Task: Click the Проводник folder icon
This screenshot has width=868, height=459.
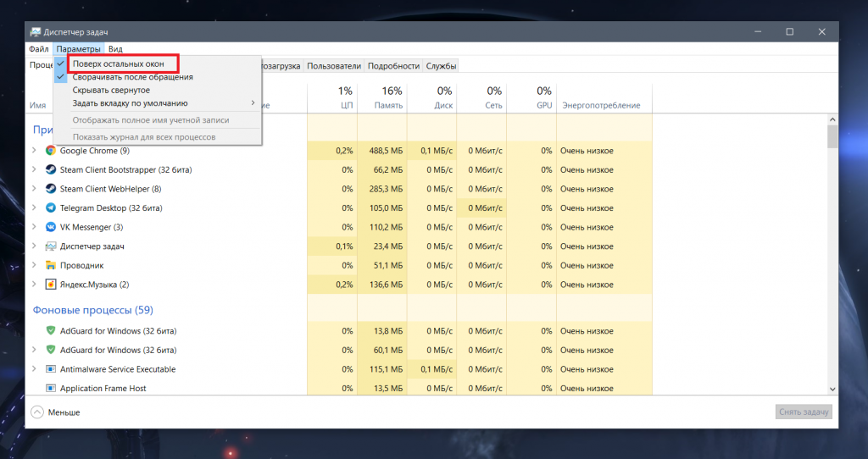Action: point(51,266)
